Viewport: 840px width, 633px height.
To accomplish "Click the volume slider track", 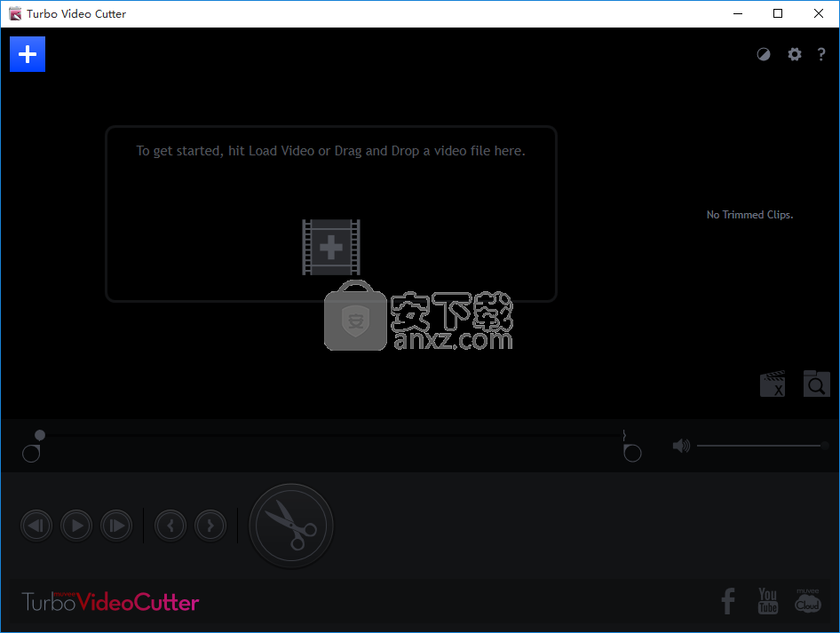I will coord(759,446).
